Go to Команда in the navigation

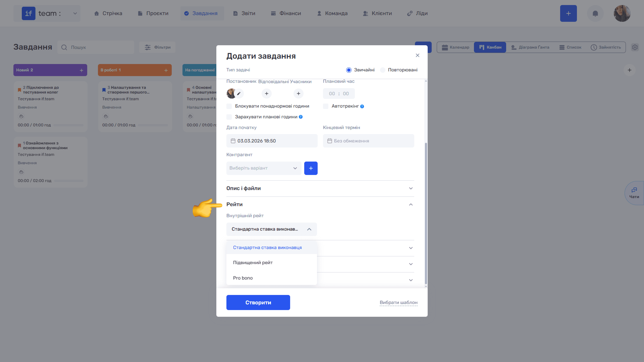(332, 13)
